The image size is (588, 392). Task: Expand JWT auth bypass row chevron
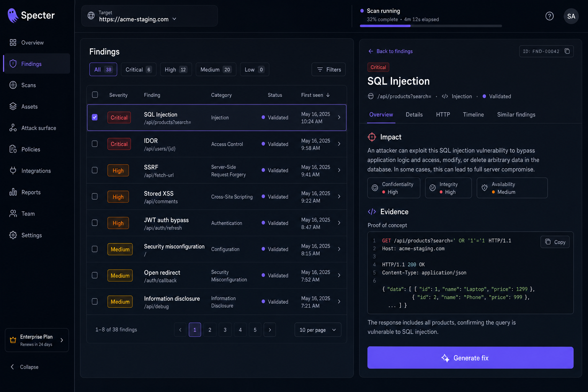339,223
